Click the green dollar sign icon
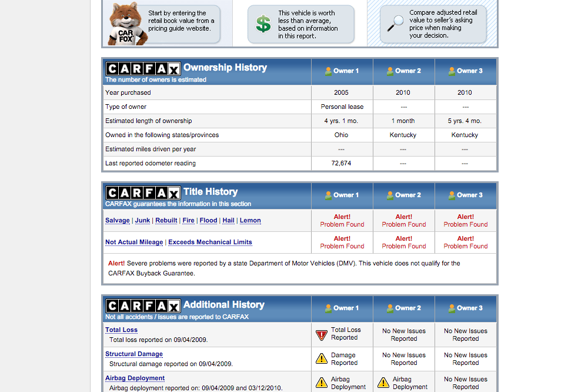Screen dimensions: 588x392 pyautogui.click(x=263, y=24)
